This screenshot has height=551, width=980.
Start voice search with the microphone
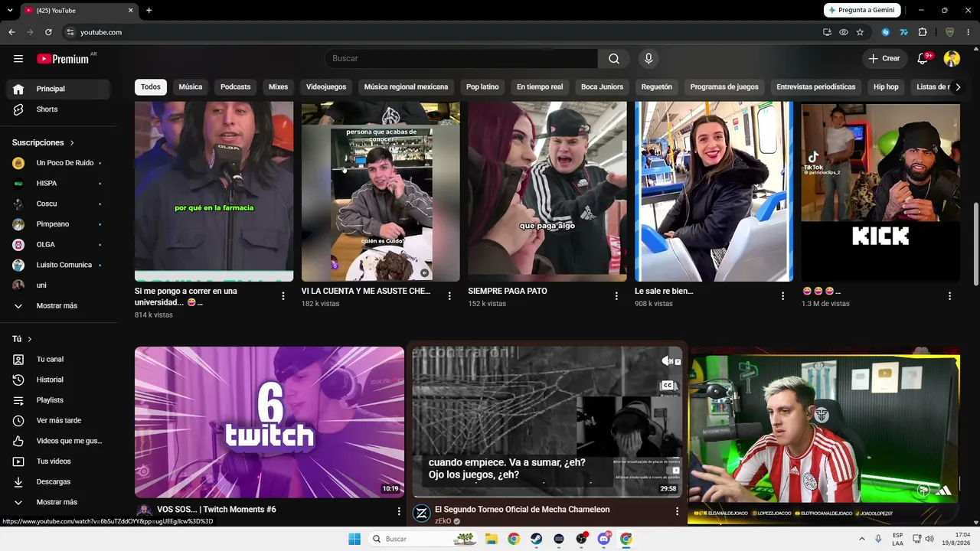coord(648,59)
